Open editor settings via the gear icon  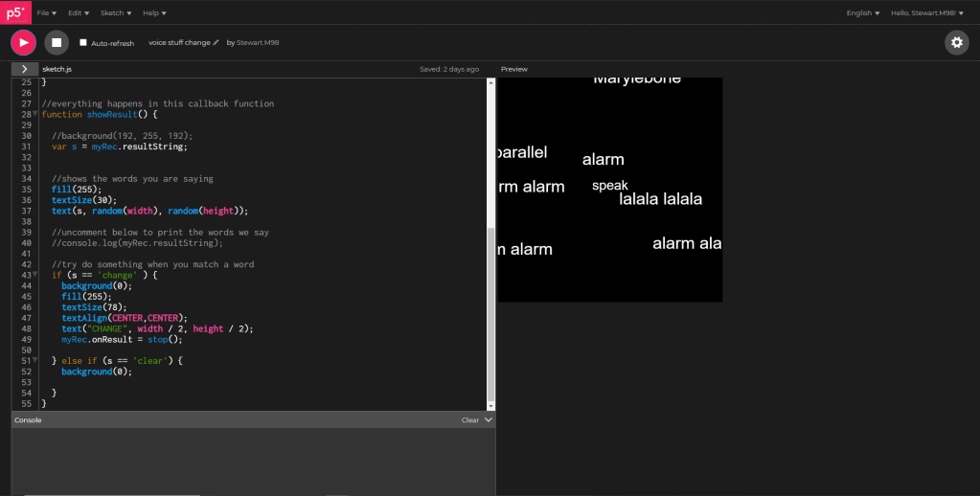point(956,42)
